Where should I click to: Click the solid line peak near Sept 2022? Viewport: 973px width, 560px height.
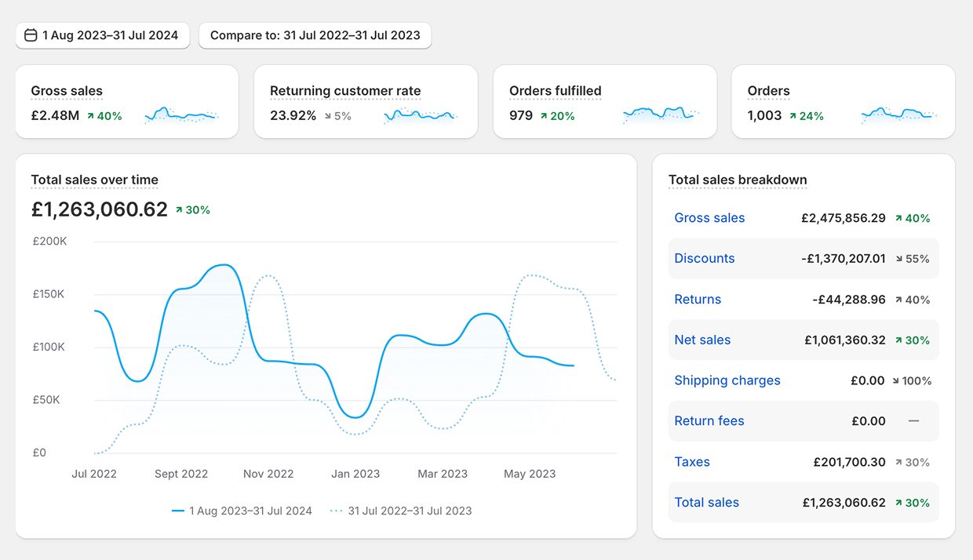[224, 265]
